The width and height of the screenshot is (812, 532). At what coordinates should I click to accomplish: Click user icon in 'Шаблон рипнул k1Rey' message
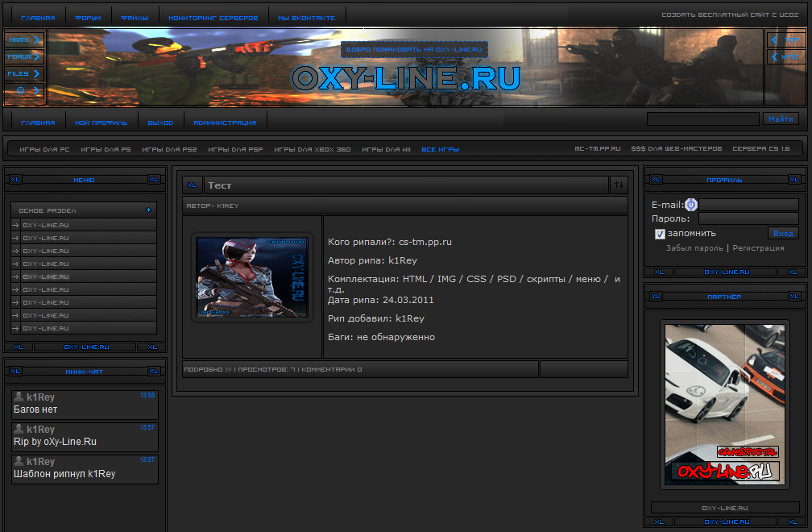19,461
